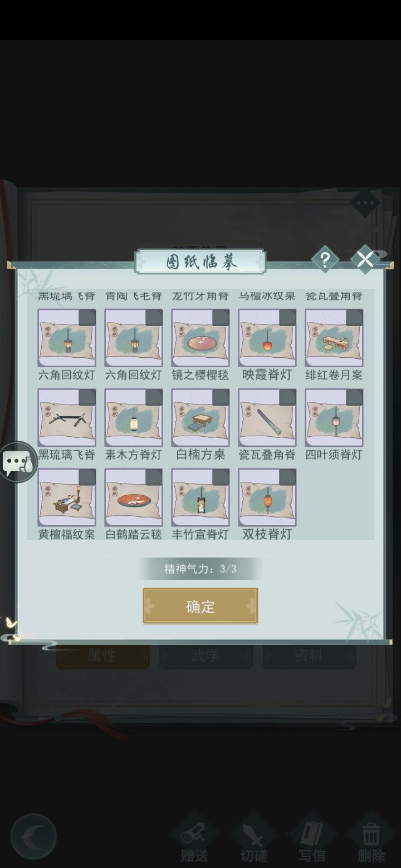The width and height of the screenshot is (401, 868).
Task: Close the 图纸临摹 dialog with X
Action: tap(365, 259)
